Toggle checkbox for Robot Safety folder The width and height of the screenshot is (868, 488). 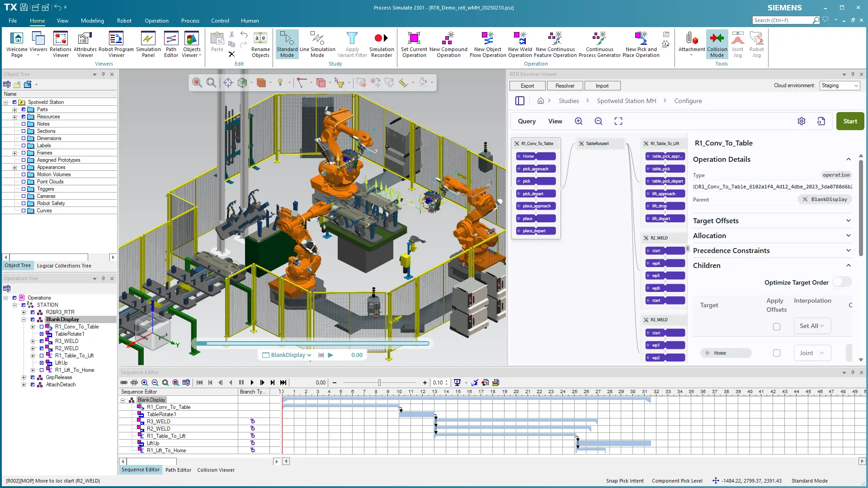click(x=24, y=203)
